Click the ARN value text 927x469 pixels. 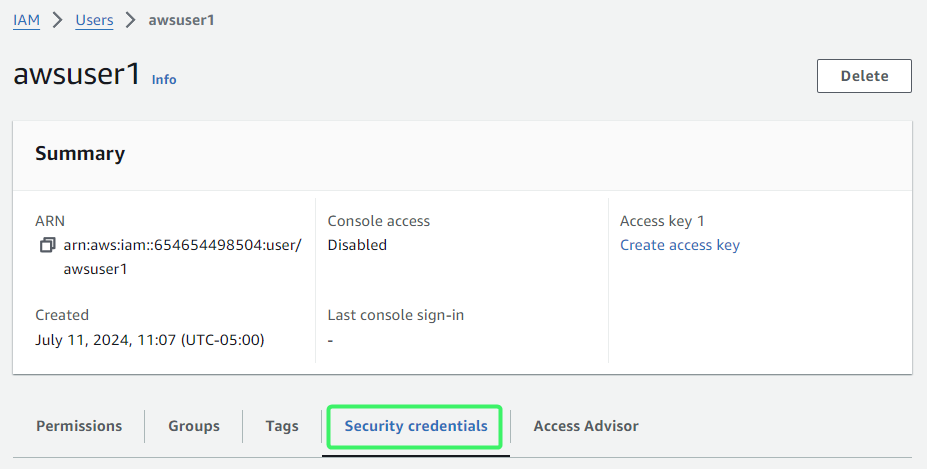click(183, 257)
